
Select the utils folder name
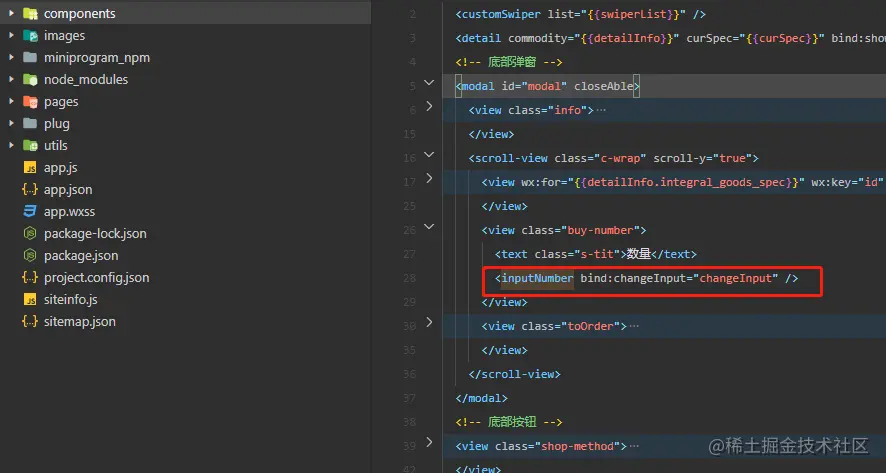coord(55,145)
